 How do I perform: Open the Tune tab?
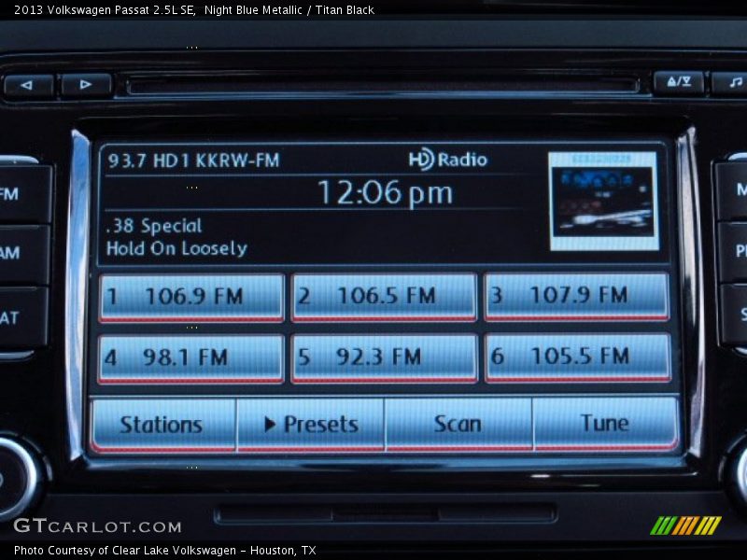[x=605, y=424]
